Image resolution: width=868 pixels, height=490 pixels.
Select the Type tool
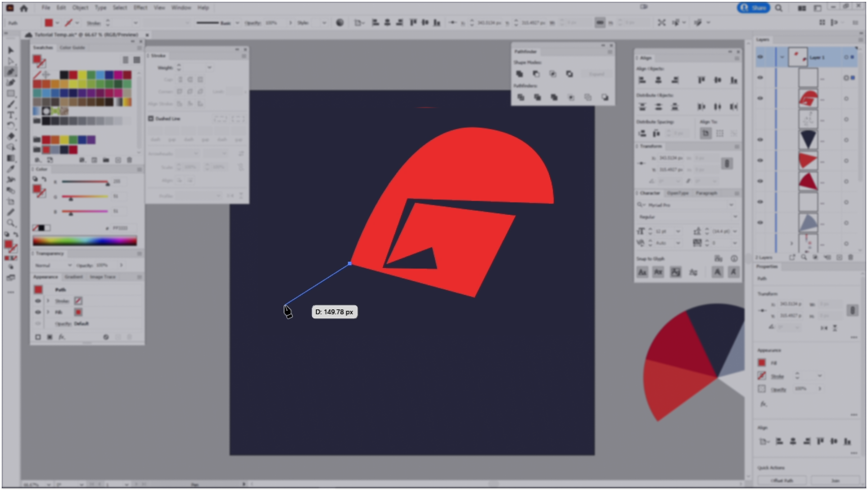click(x=11, y=115)
